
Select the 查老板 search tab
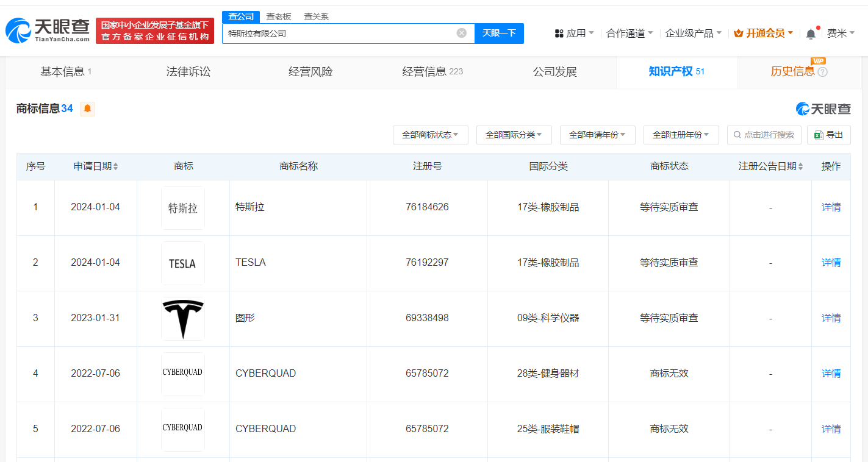click(278, 16)
